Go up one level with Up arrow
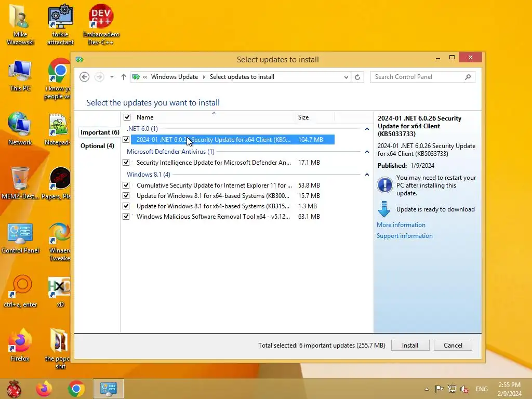This screenshot has width=532, height=399. coord(124,77)
